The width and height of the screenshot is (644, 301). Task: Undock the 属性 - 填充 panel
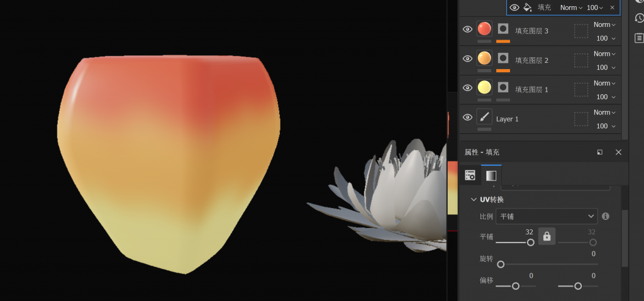point(599,152)
